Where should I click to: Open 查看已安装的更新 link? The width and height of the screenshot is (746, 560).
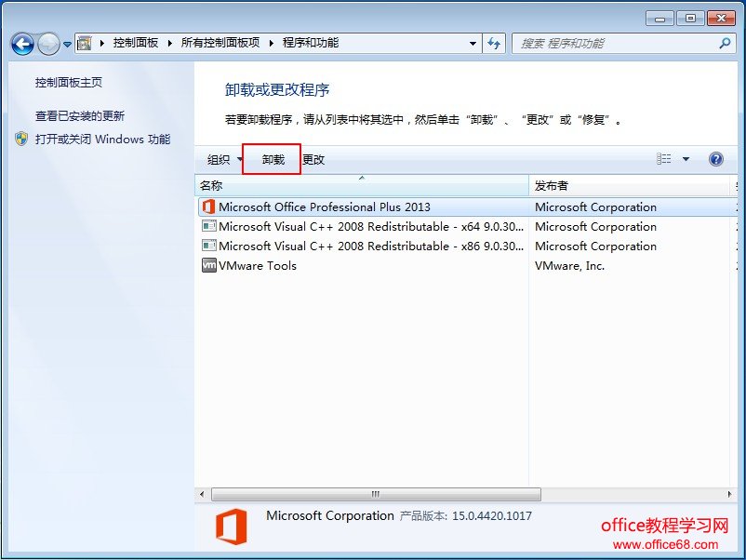coord(80,116)
